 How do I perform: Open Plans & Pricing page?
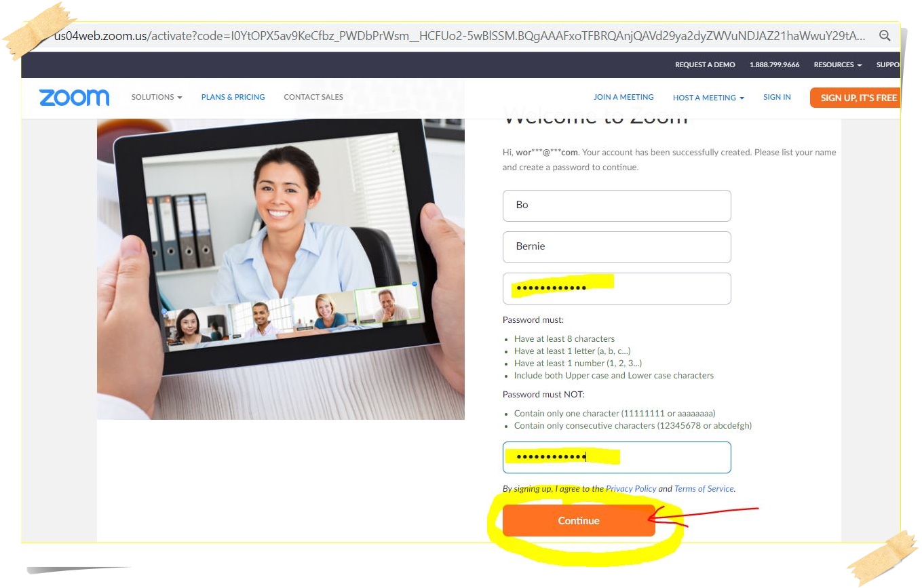click(x=233, y=97)
